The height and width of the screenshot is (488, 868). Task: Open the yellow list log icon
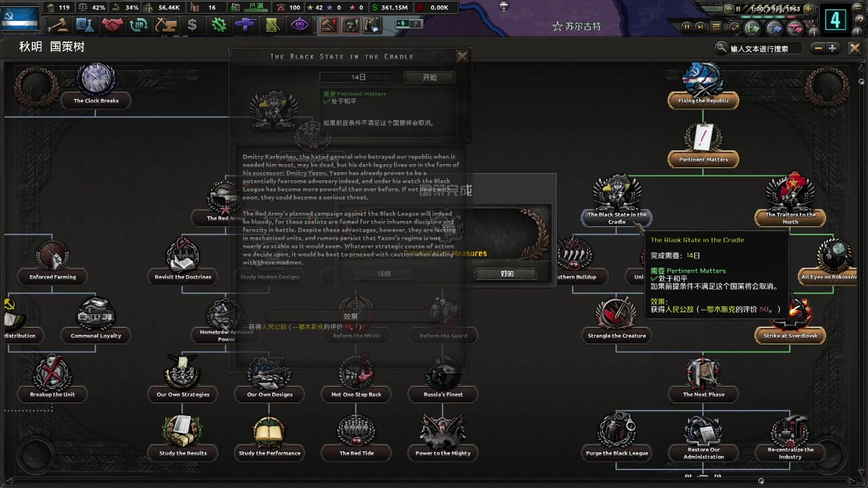point(716,27)
